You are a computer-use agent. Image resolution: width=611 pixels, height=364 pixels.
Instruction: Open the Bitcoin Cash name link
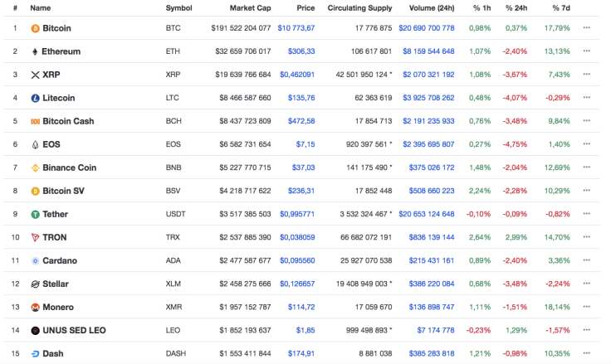(68, 121)
